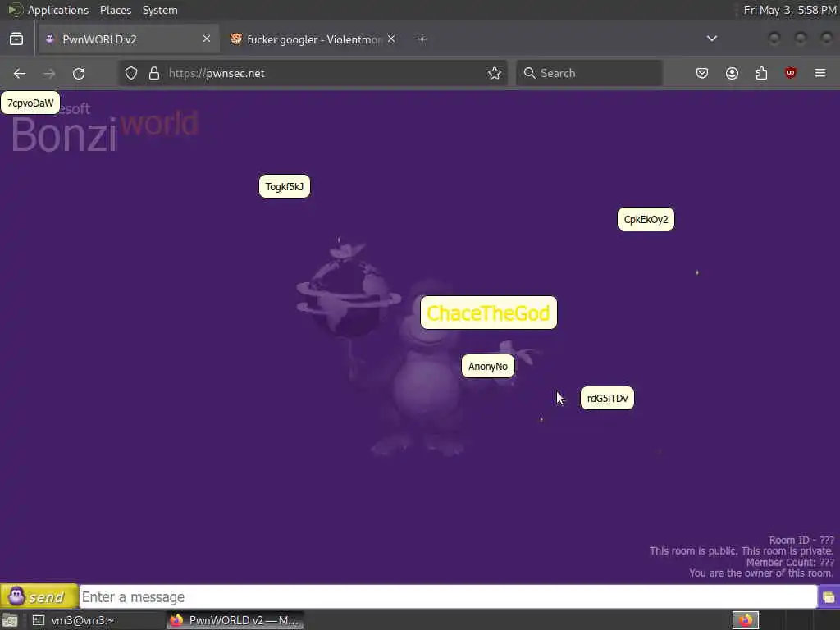Screen dimensions: 840x630
Task: Open the Firefox hamburger menu
Action: point(820,73)
